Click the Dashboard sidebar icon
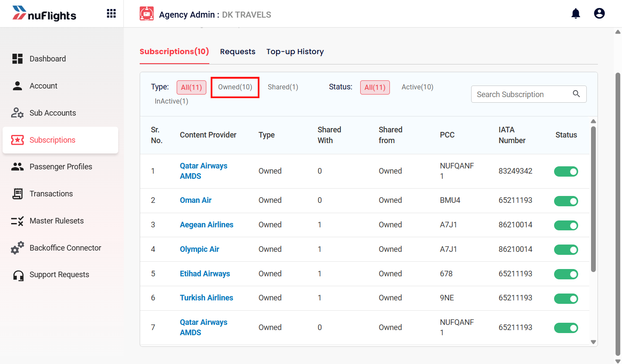622x364 pixels. tap(17, 59)
